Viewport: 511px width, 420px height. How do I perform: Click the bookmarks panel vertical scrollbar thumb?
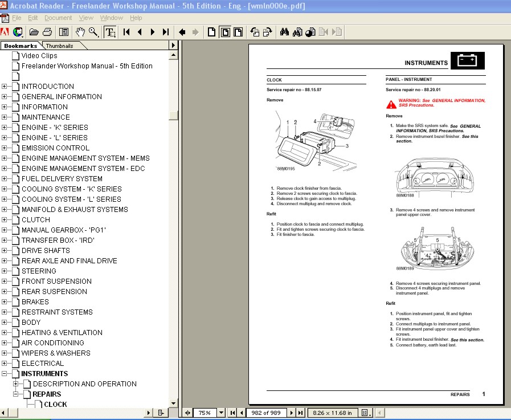click(x=174, y=115)
